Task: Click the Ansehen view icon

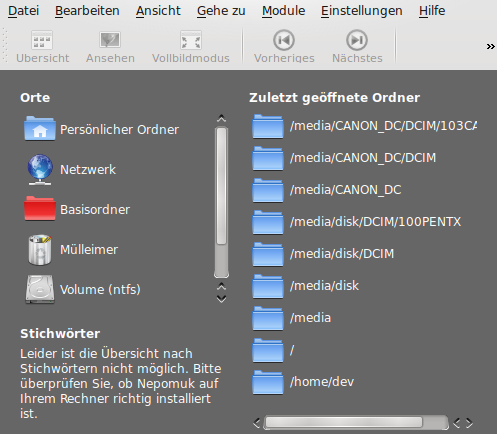Action: coord(110,40)
